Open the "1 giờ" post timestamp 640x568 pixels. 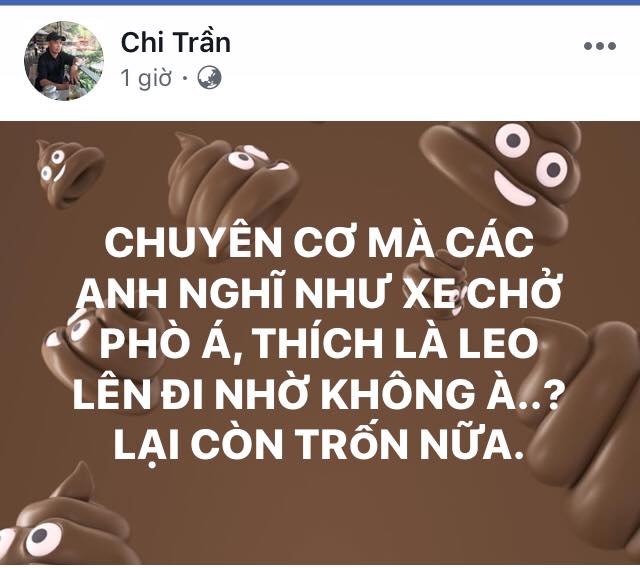pos(146,78)
